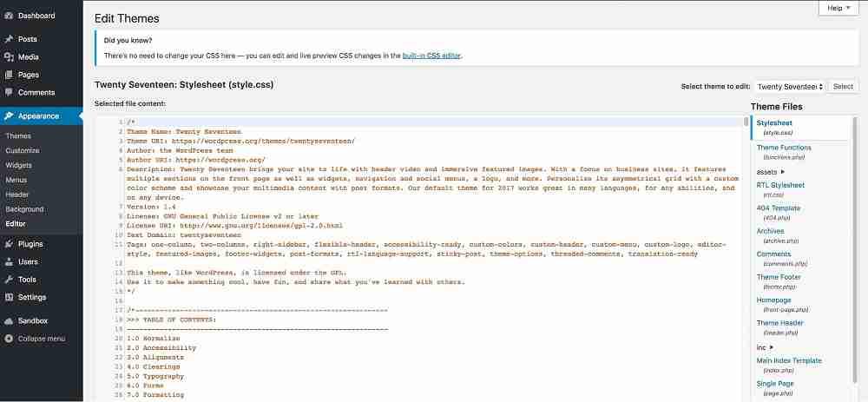Select Background under Appearance
The height and width of the screenshot is (402, 868).
24,209
